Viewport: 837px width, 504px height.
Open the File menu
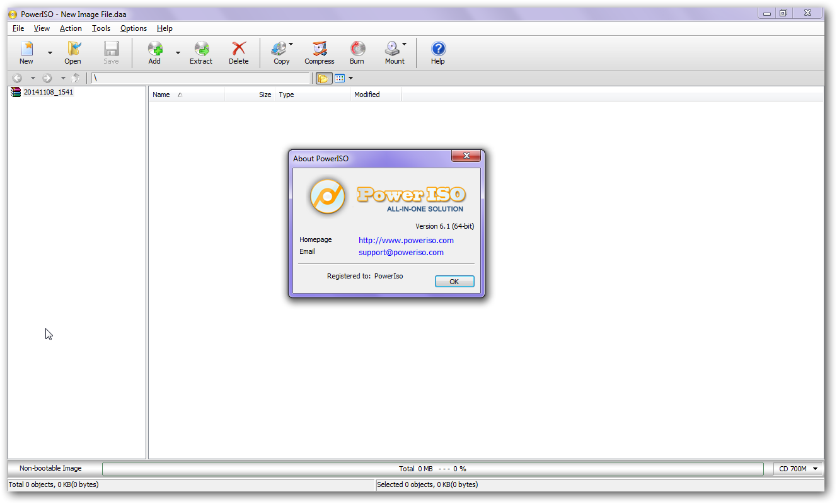pyautogui.click(x=18, y=28)
